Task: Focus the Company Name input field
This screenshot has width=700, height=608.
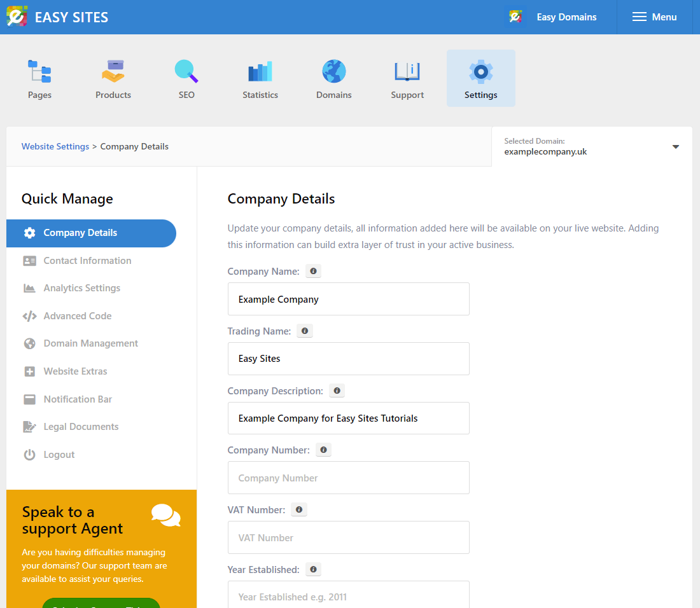Action: pos(348,299)
